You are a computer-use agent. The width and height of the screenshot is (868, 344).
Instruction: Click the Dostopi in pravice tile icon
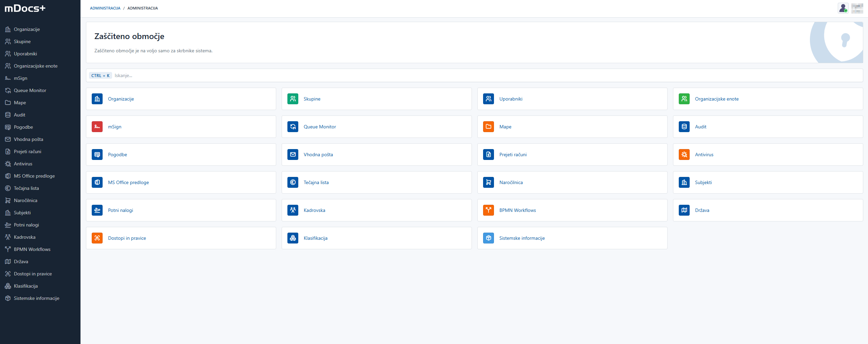pyautogui.click(x=97, y=238)
